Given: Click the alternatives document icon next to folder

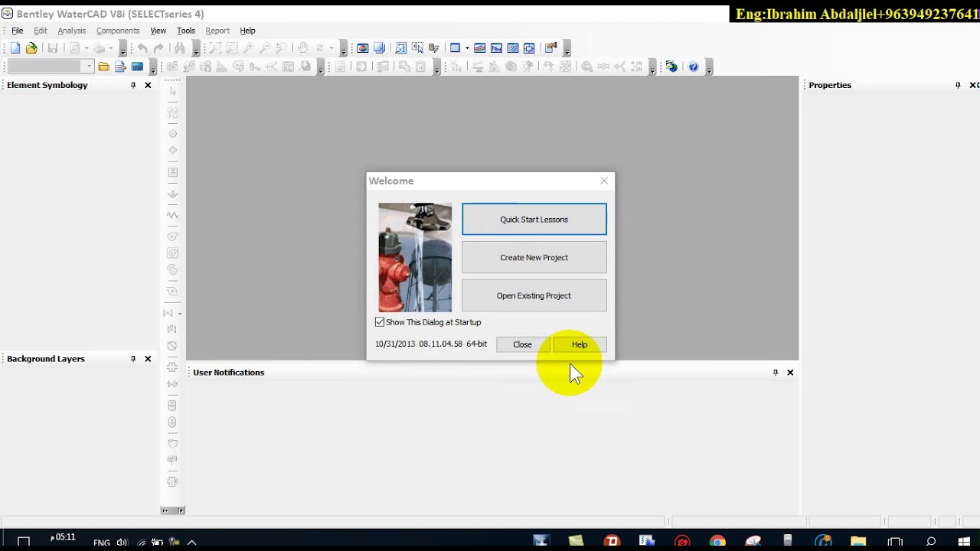Looking at the screenshot, I should click(x=120, y=67).
